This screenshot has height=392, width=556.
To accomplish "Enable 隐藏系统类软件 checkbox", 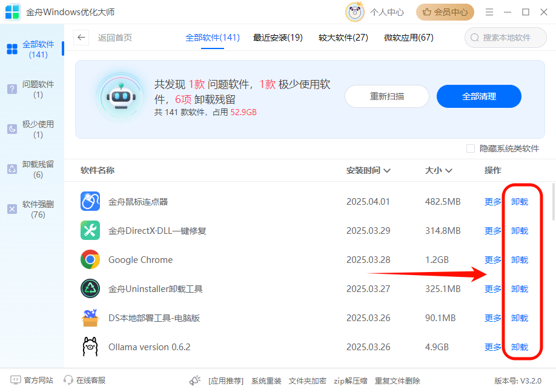I will pos(471,148).
